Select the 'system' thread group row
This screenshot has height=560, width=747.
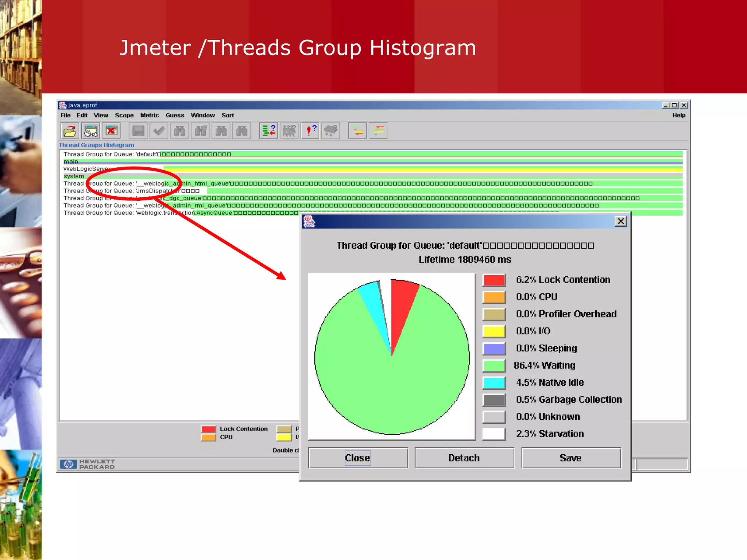coord(373,176)
